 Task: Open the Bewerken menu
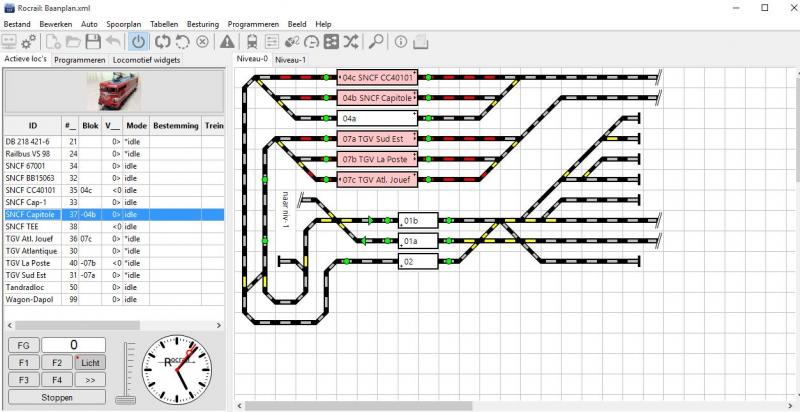tap(56, 24)
